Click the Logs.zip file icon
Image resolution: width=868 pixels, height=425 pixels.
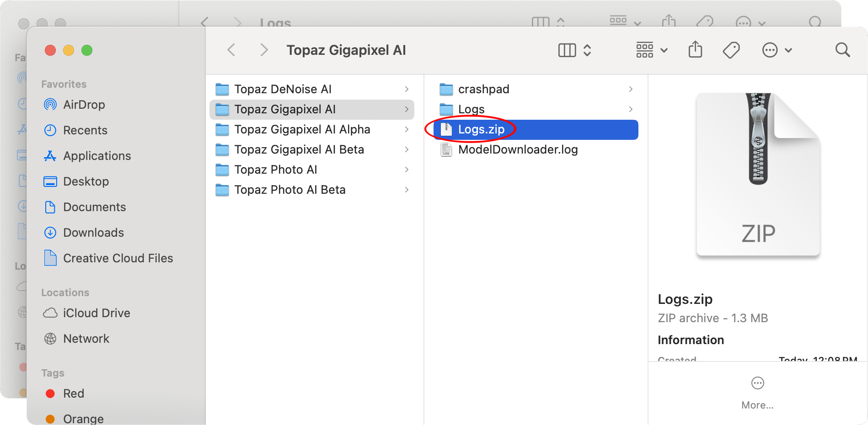[x=446, y=129]
